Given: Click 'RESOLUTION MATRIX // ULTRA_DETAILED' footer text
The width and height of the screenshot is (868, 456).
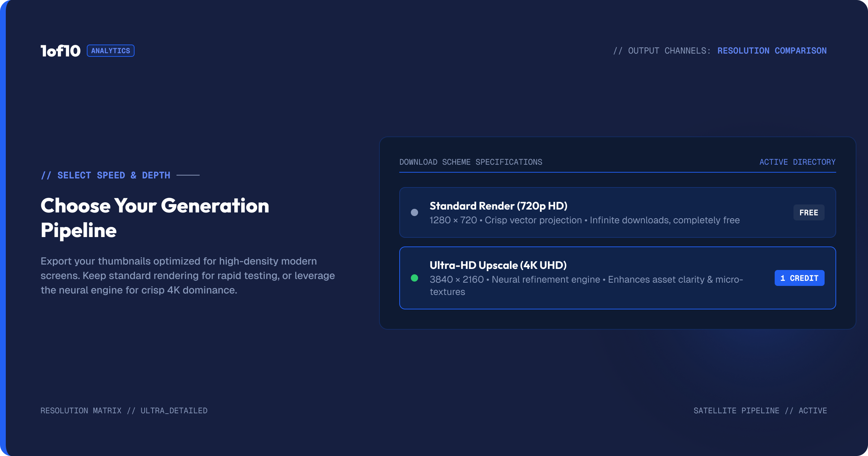Looking at the screenshot, I should coord(124,411).
